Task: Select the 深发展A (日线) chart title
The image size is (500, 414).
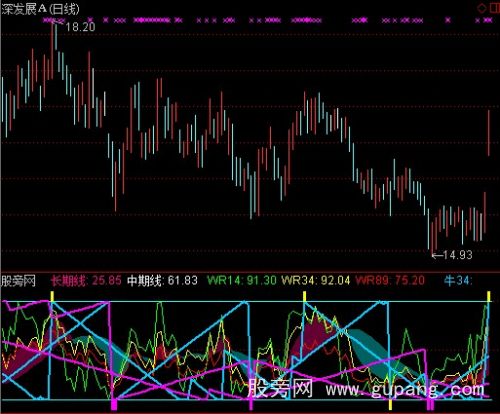Action: [x=40, y=9]
